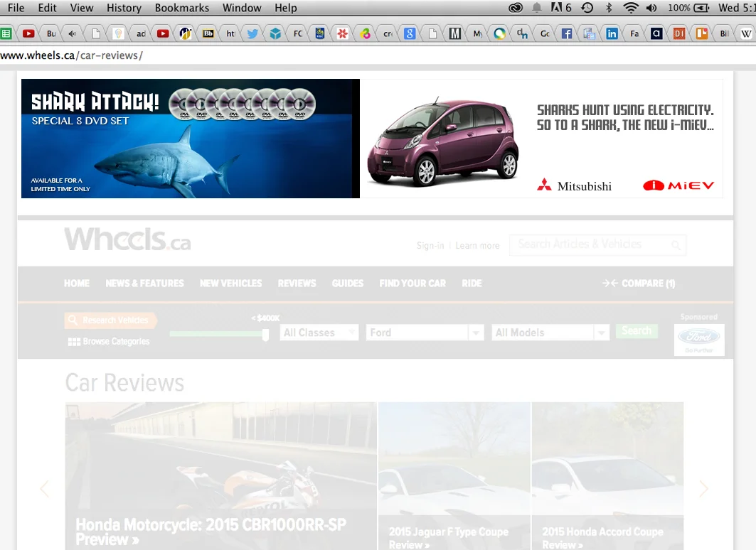Open the View menu
Viewport: 756px width, 550px height.
pos(82,8)
